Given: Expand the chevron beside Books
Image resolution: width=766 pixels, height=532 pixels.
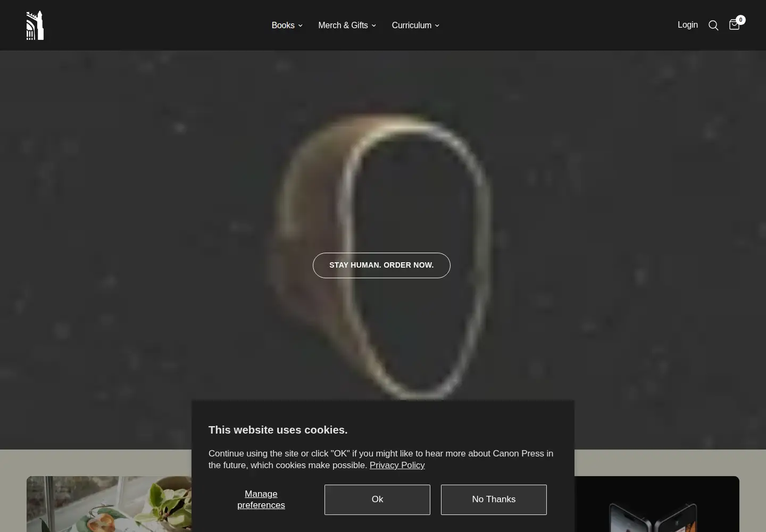Looking at the screenshot, I should coord(300,26).
